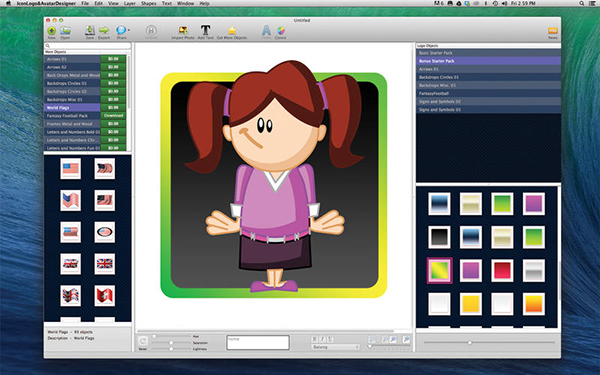Click the Reset color adjustments button
Image resolution: width=600 pixels, height=375 pixels.
(142, 341)
